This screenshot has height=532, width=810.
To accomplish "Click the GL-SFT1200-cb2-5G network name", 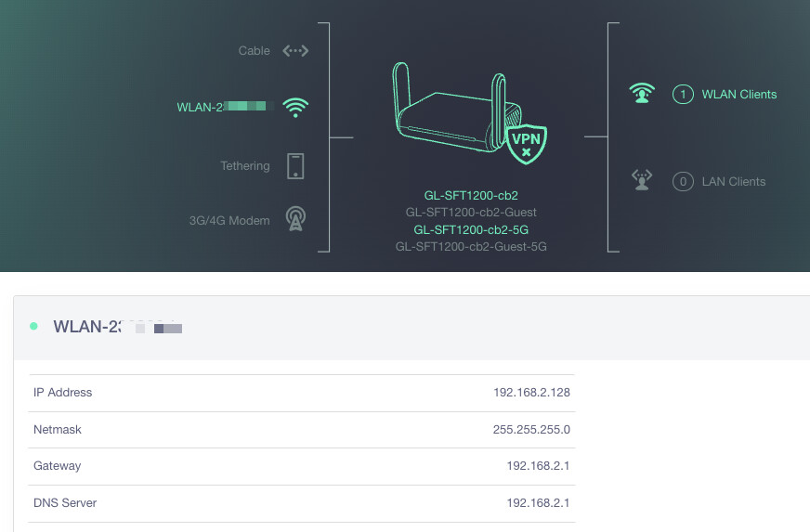I will (471, 229).
